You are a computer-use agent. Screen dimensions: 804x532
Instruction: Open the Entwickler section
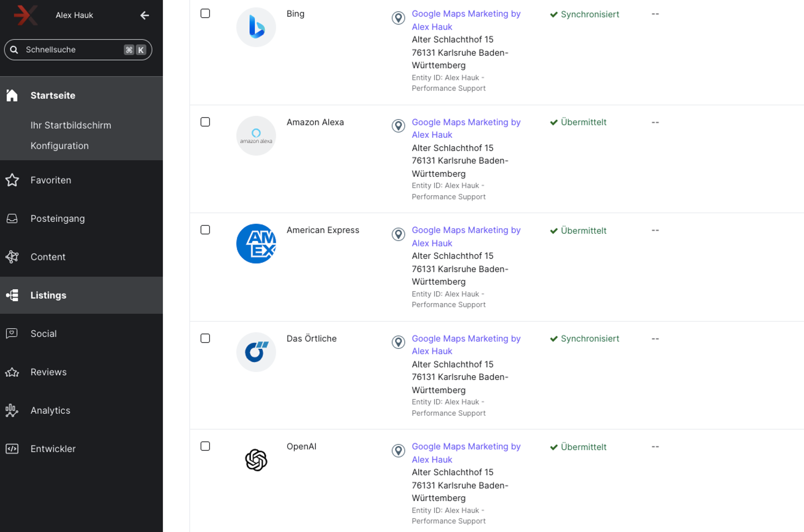click(81, 449)
